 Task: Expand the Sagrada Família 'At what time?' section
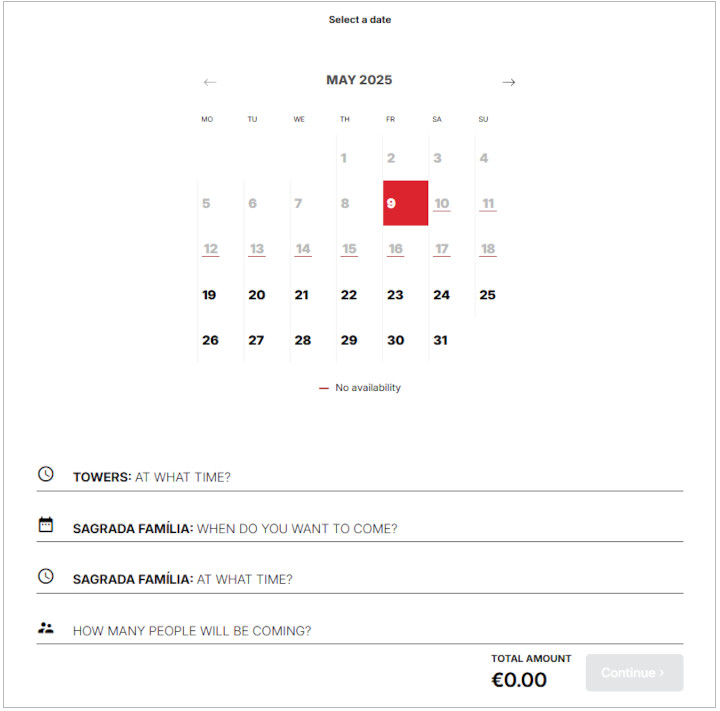[x=360, y=579]
